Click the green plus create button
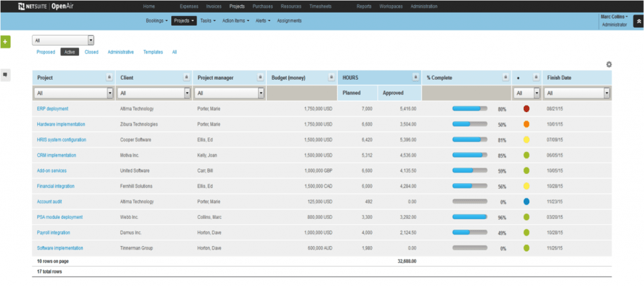 (x=5, y=42)
